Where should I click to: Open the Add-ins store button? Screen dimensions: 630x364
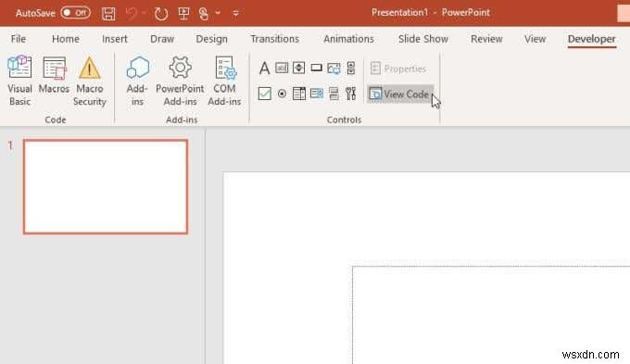click(137, 81)
